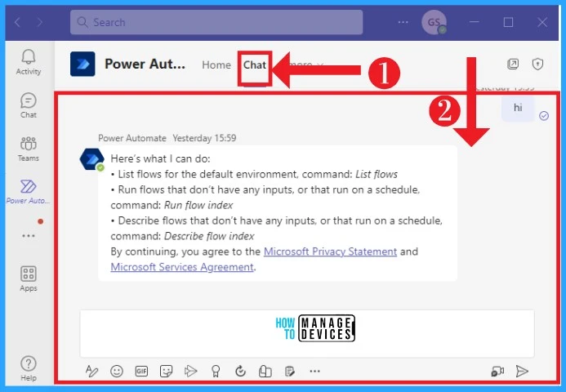Click the Loop component icon

[240, 371]
